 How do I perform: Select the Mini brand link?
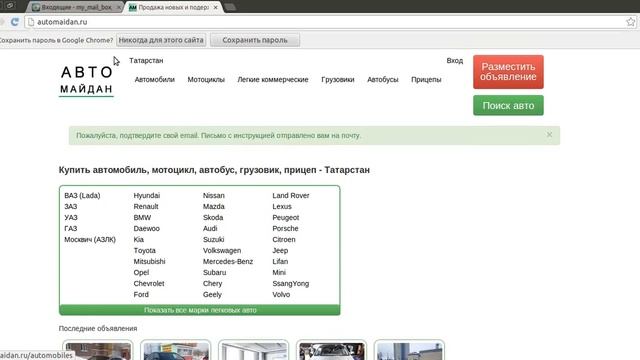(x=279, y=273)
